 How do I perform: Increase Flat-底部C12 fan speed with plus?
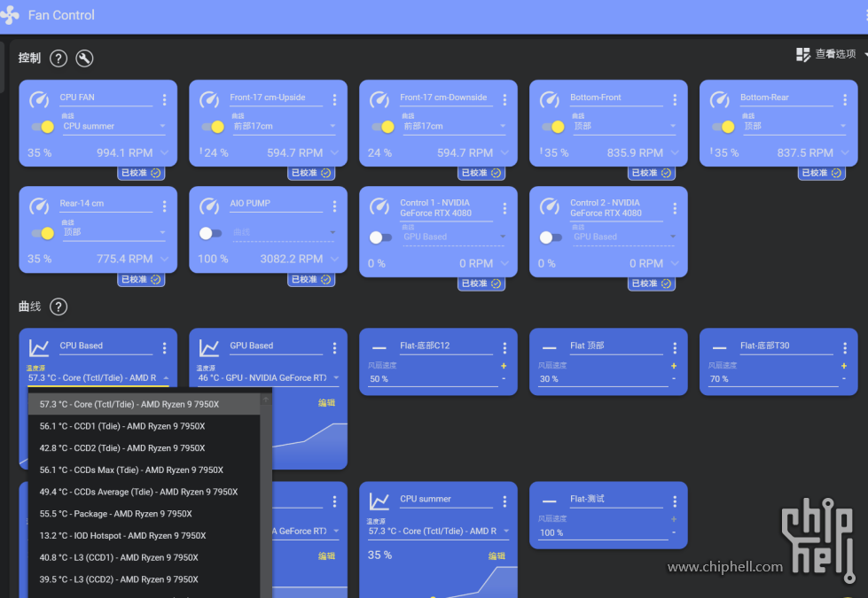point(504,366)
